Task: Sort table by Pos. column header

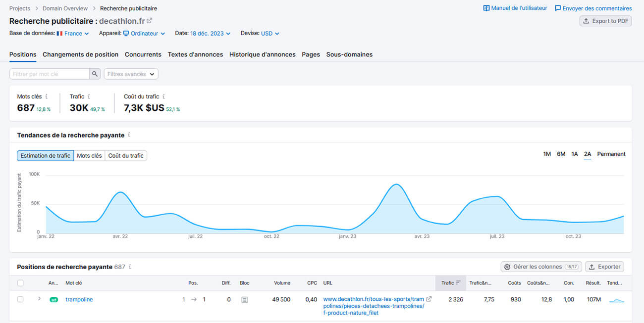Action: click(193, 283)
